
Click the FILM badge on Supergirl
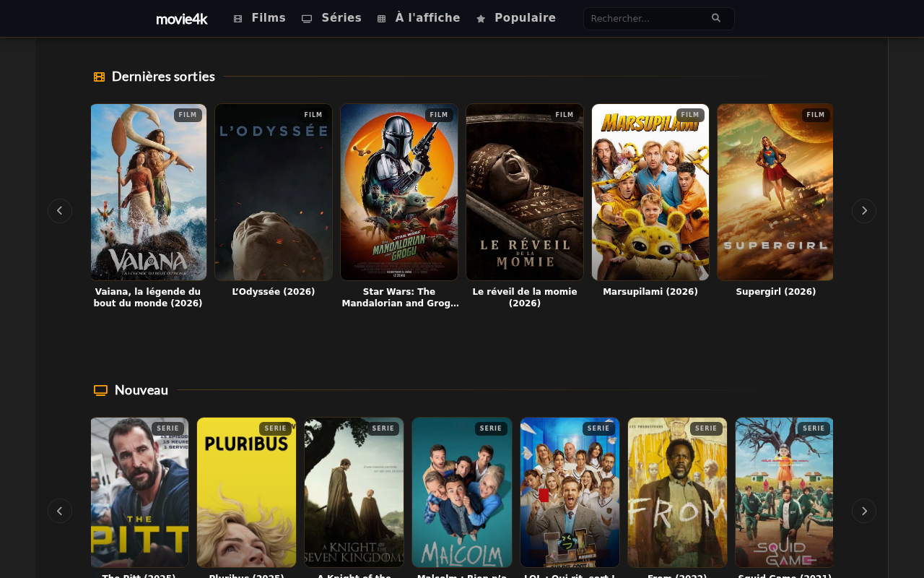point(816,115)
